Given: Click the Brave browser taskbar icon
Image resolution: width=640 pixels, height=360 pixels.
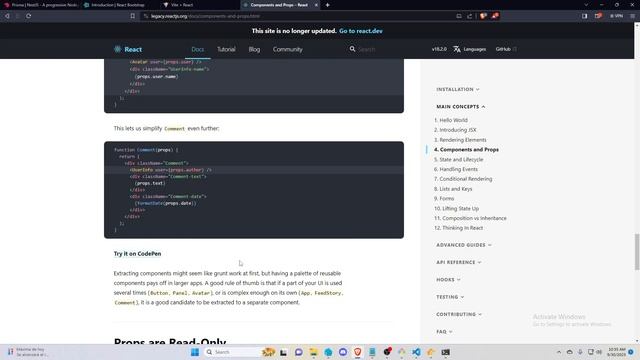Looking at the screenshot, I should coord(358,352).
